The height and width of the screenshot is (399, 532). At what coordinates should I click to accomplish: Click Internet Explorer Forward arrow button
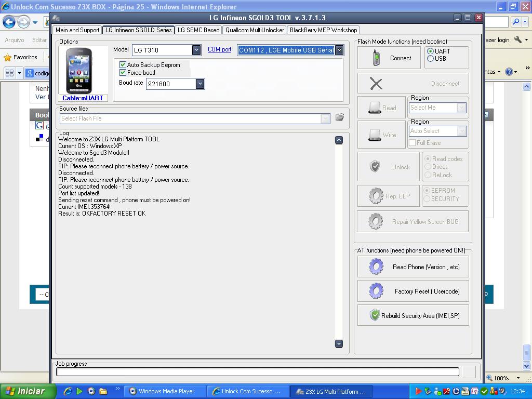(23, 22)
